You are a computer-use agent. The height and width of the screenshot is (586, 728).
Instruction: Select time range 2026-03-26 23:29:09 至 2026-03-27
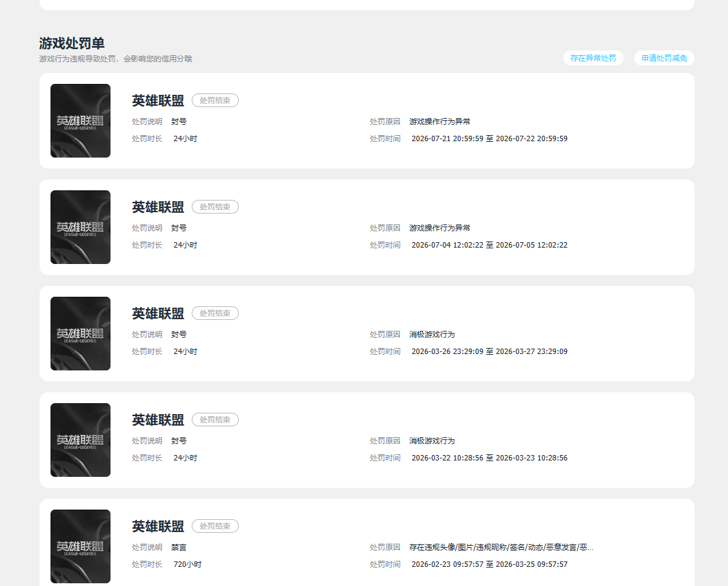pos(489,351)
